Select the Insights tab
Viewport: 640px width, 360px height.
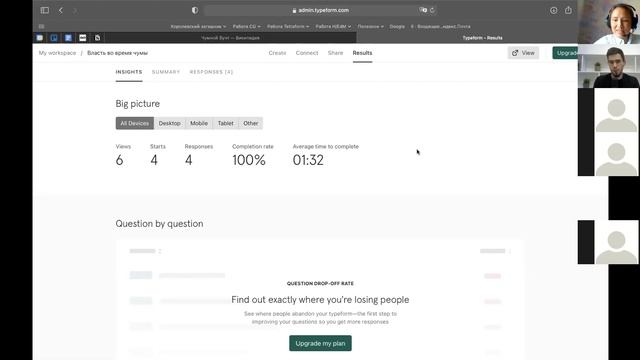pyautogui.click(x=129, y=72)
